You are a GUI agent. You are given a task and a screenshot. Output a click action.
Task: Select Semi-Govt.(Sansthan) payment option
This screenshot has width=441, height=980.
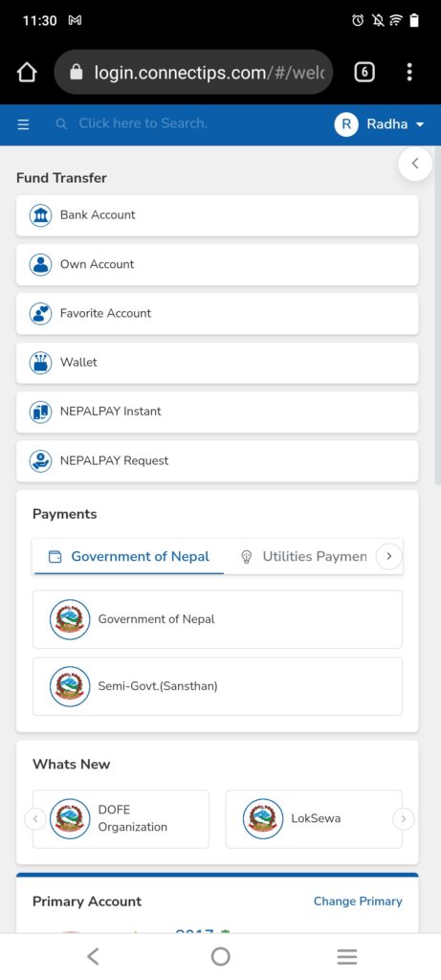tap(217, 686)
